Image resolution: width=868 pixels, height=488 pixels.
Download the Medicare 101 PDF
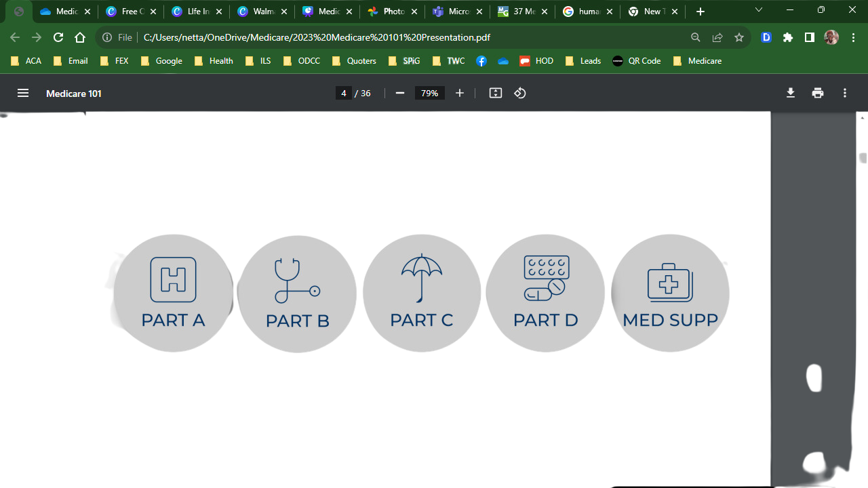[791, 93]
